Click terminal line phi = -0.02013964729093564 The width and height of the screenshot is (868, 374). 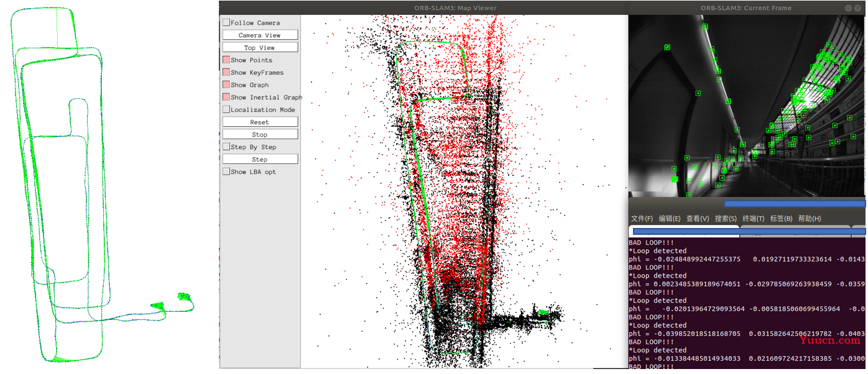pos(747,309)
